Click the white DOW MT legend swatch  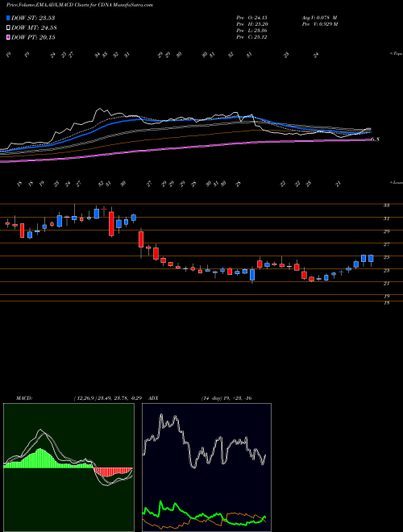[9, 27]
